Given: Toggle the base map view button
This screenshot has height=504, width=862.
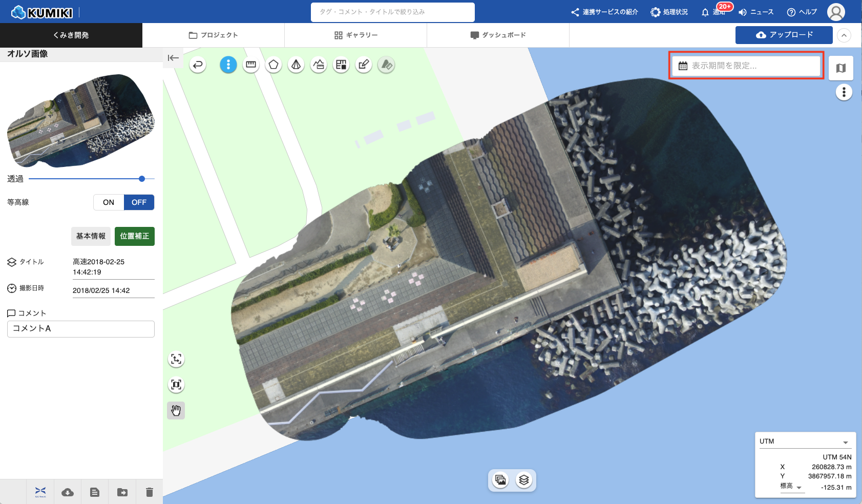Looking at the screenshot, I should 840,68.
